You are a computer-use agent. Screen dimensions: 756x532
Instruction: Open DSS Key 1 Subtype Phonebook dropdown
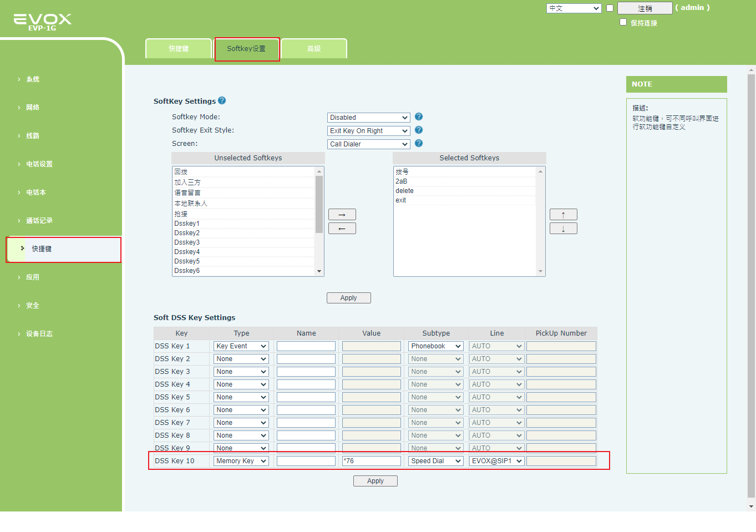pyautogui.click(x=436, y=346)
